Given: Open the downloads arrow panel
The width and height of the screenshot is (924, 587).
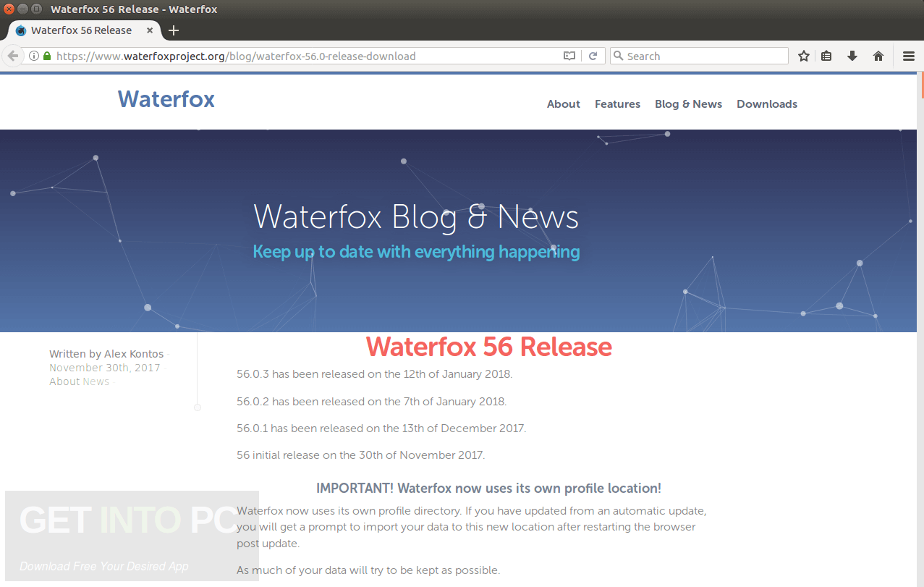Looking at the screenshot, I should point(852,56).
